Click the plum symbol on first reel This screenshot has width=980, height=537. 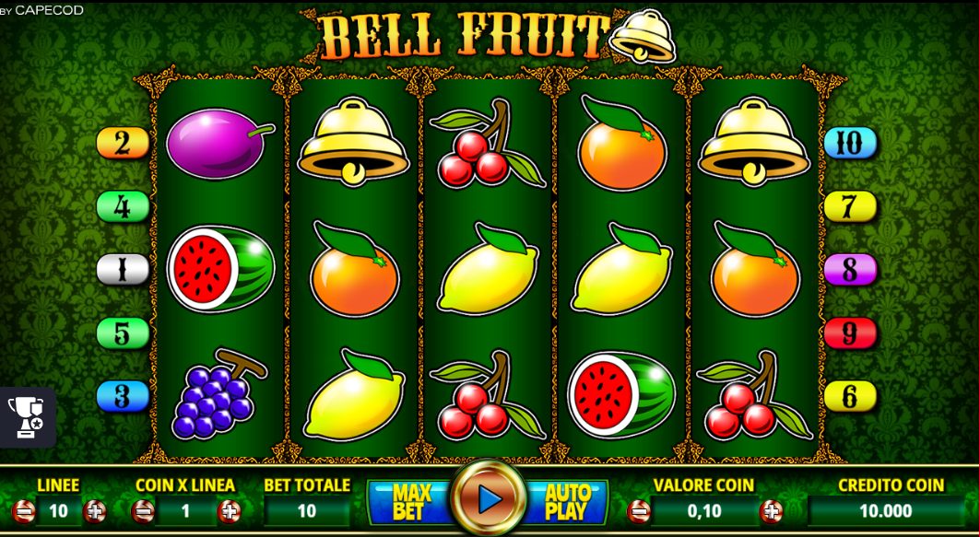[x=219, y=144]
